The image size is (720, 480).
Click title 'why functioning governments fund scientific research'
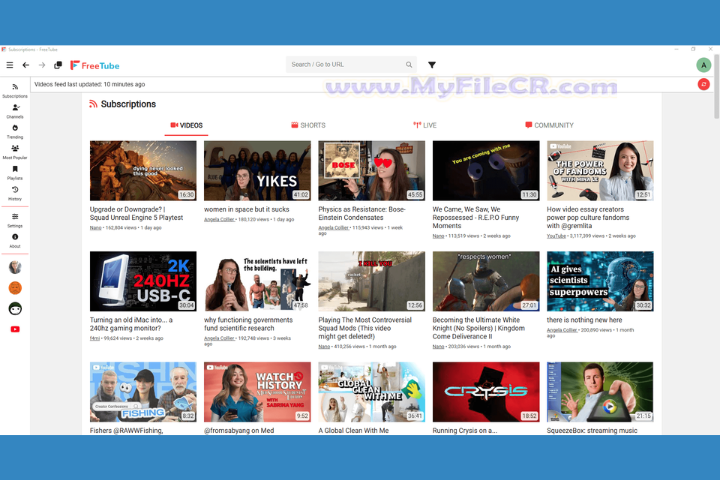click(x=248, y=324)
